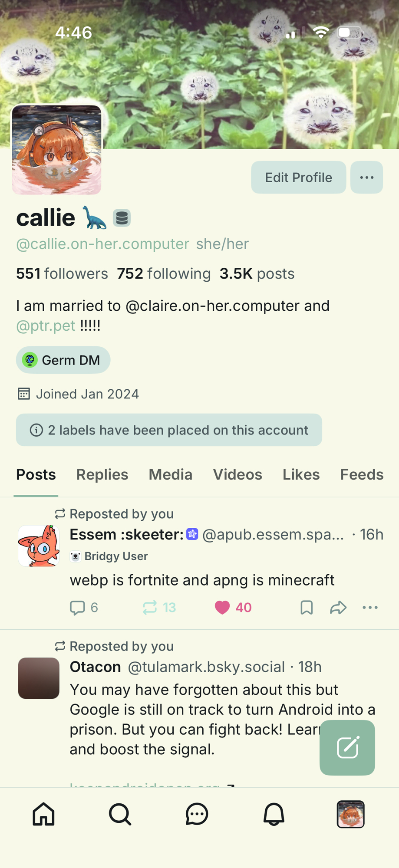
Task: Tap the verification badge beside callie
Action: pyautogui.click(x=122, y=218)
